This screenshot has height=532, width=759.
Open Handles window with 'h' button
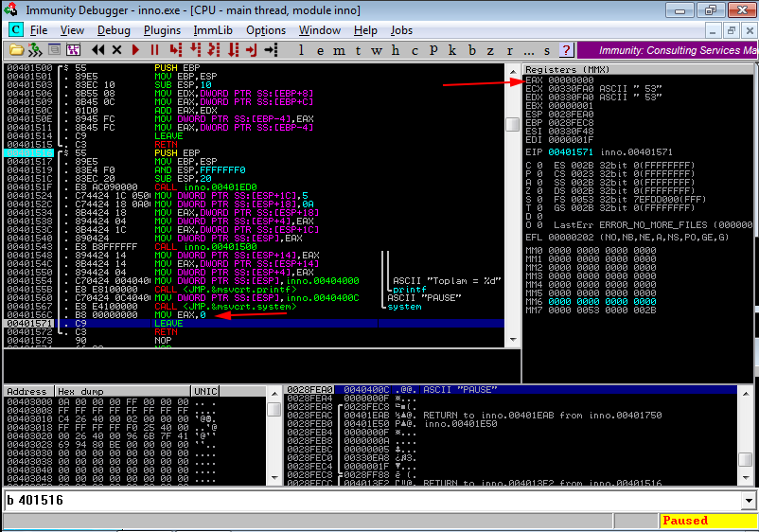[x=396, y=50]
